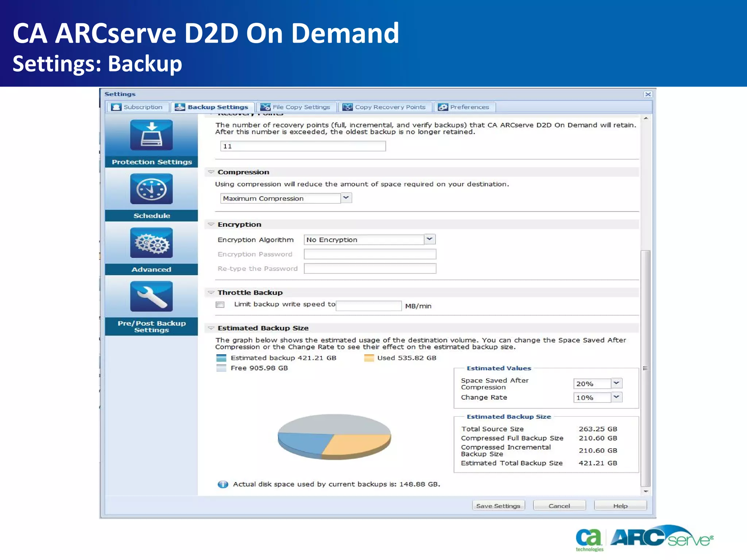Open Space Saved After Compression dropdown
The width and height of the screenshot is (747, 560).
pyautogui.click(x=616, y=383)
